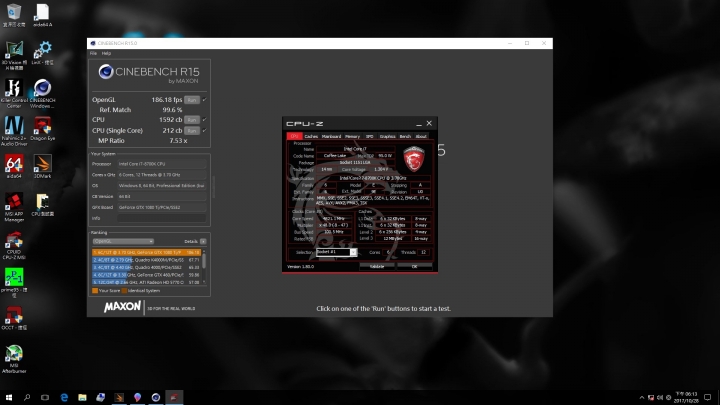
Task: Run the CPU (Single Core) benchmark
Action: 192,130
